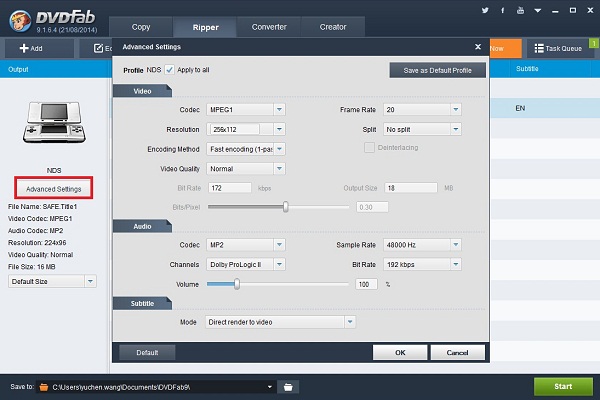Click the green Start button
600x400 pixels.
coord(563,387)
